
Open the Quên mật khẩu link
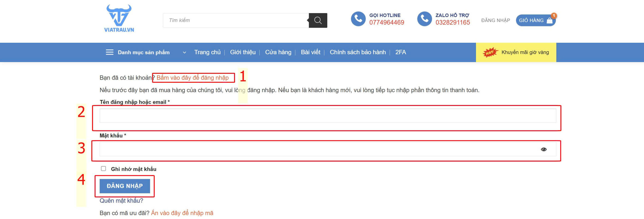click(x=121, y=201)
